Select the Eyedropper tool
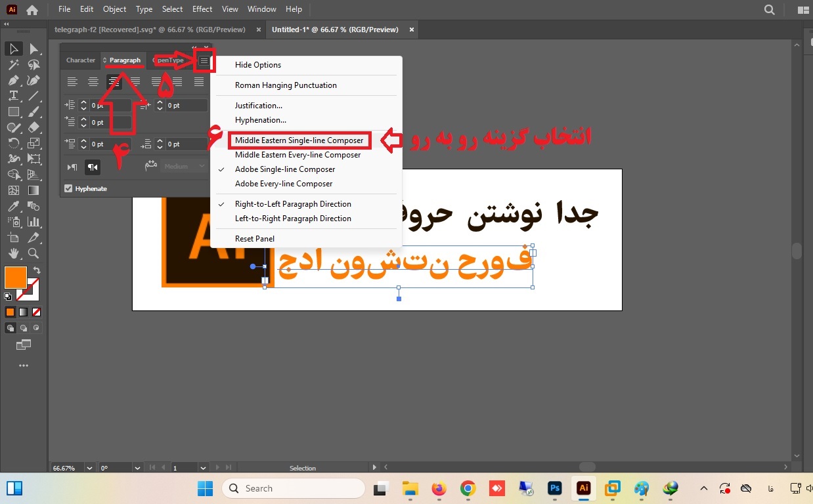 13,205
